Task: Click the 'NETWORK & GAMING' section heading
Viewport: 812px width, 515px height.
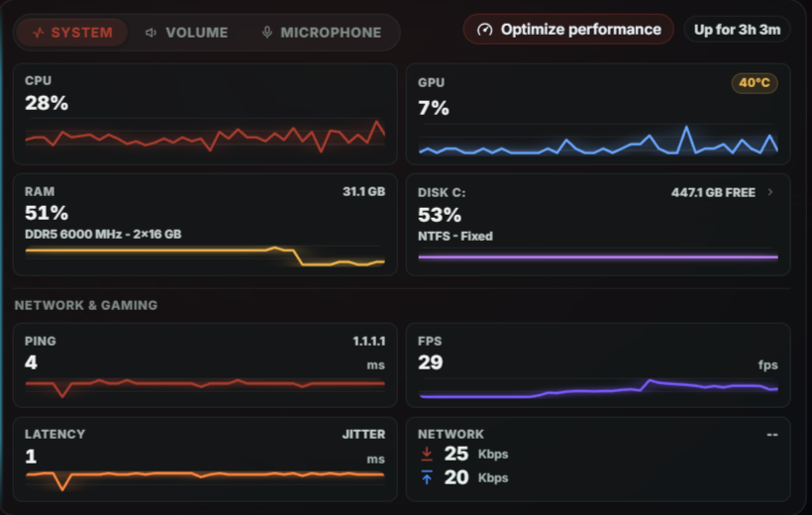Action: point(86,305)
